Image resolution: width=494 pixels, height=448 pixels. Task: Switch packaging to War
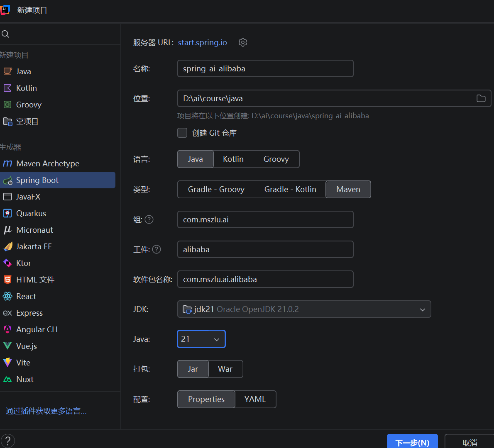click(x=225, y=369)
